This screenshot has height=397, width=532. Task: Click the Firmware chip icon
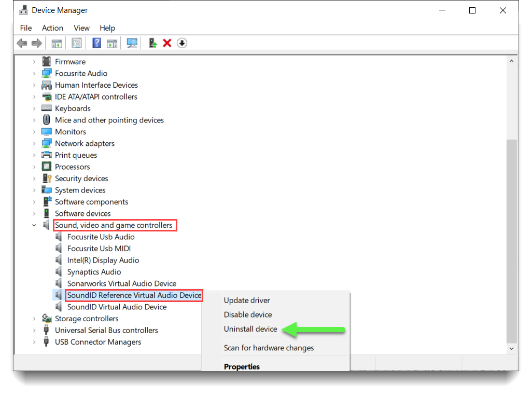[x=47, y=61]
